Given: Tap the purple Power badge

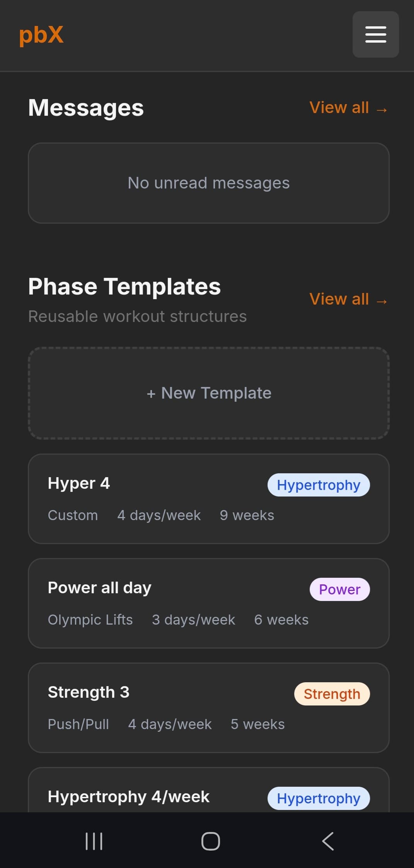Looking at the screenshot, I should point(339,589).
